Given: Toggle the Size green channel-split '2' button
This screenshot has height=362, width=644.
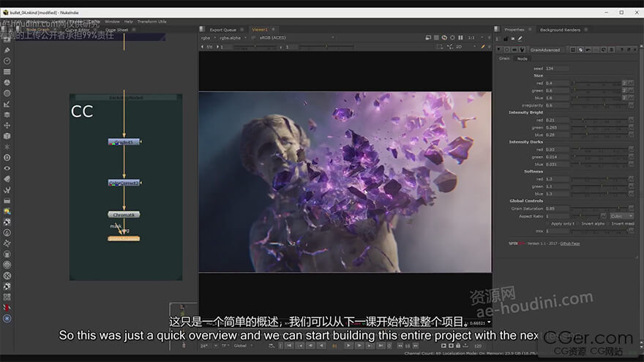Looking at the screenshot, I should click(624, 91).
